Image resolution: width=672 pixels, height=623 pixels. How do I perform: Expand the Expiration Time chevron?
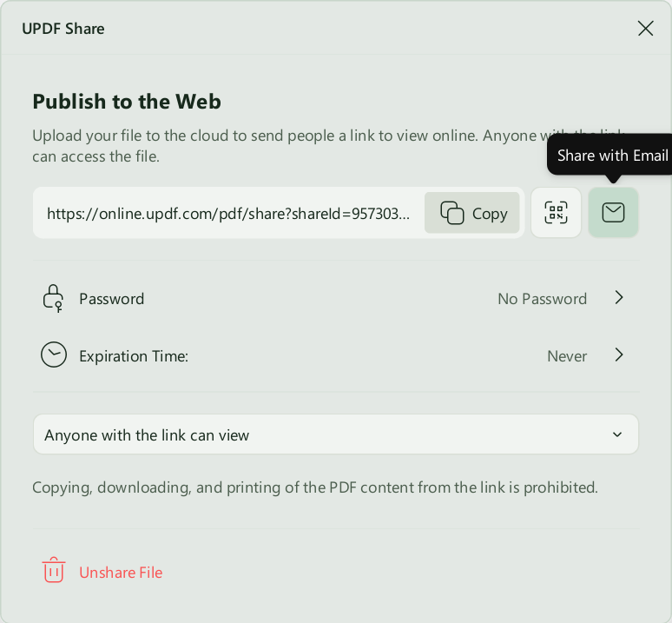click(619, 355)
